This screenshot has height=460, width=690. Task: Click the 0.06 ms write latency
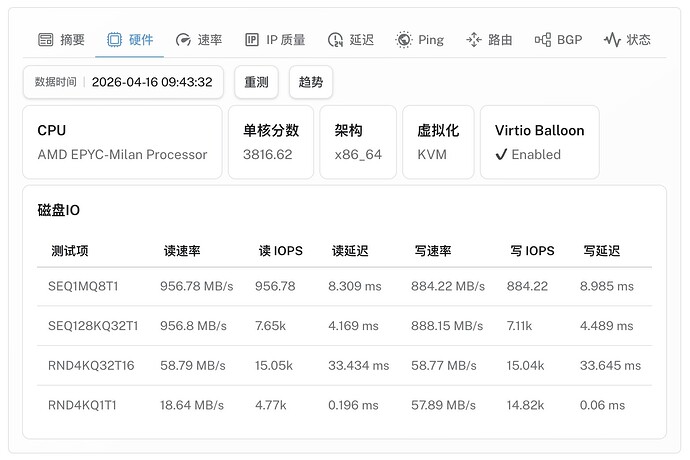coord(602,405)
